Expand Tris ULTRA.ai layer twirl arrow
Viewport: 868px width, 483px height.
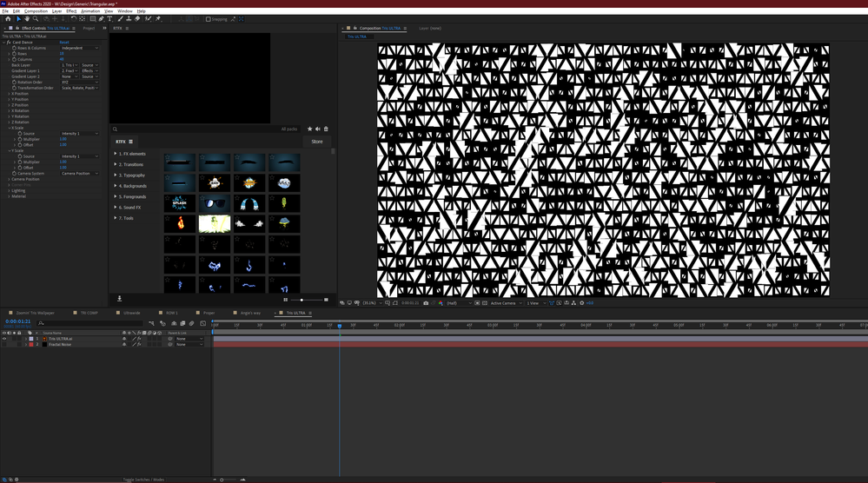(26, 339)
